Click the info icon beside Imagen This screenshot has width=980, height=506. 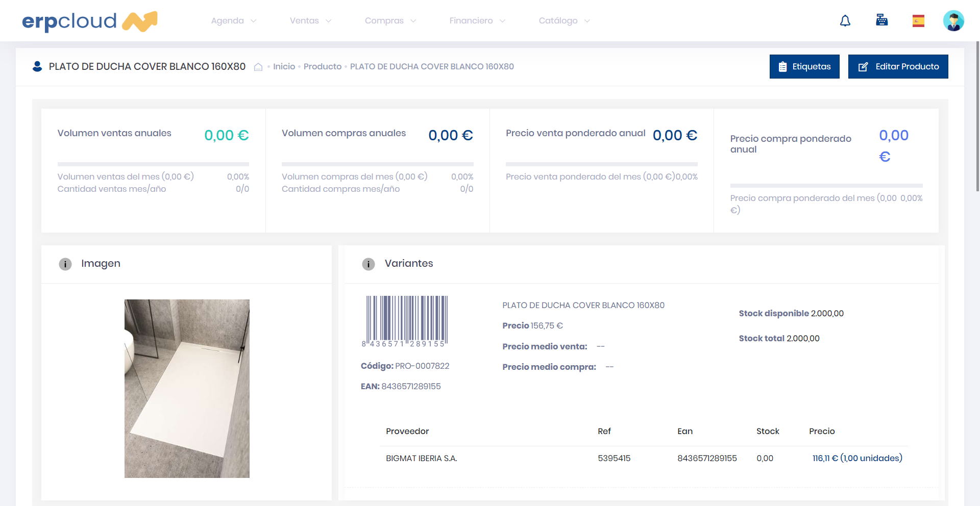[65, 264]
